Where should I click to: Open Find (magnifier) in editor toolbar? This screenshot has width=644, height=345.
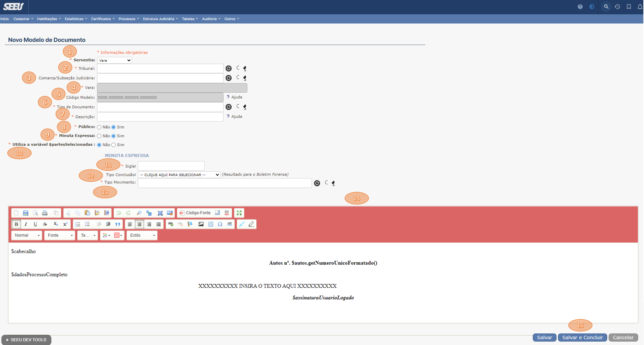tap(139, 213)
